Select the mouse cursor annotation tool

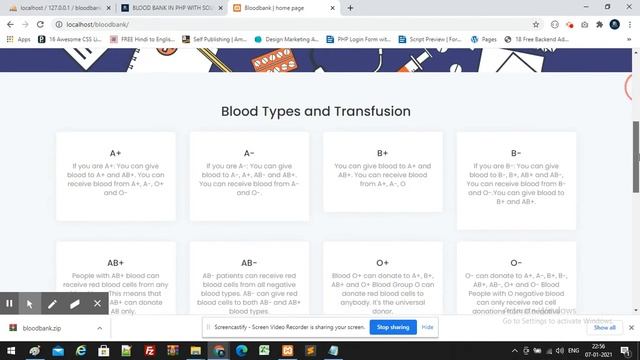click(x=29, y=304)
